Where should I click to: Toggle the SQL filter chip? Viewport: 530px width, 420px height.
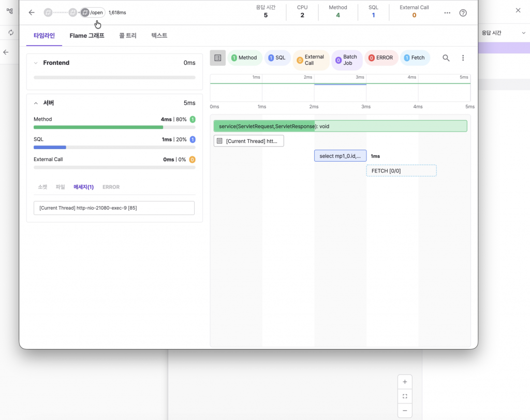point(277,58)
